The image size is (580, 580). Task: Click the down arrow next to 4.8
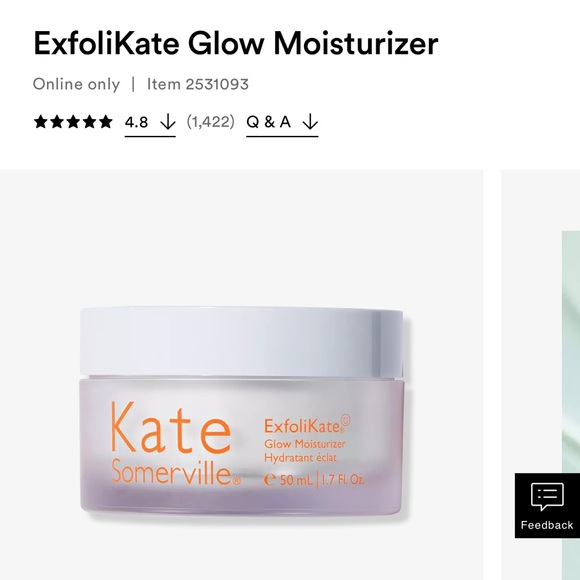pyautogui.click(x=168, y=122)
